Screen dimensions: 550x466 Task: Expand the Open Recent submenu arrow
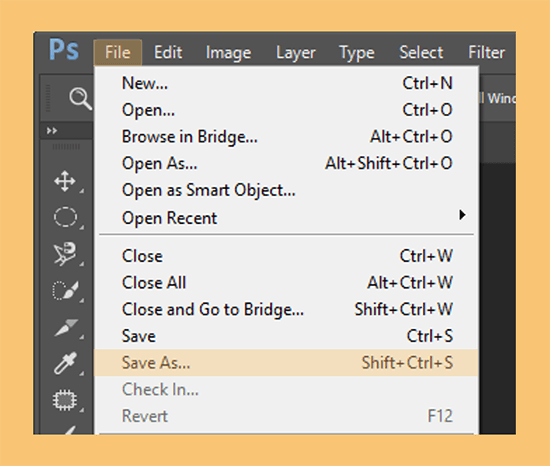[x=462, y=215]
